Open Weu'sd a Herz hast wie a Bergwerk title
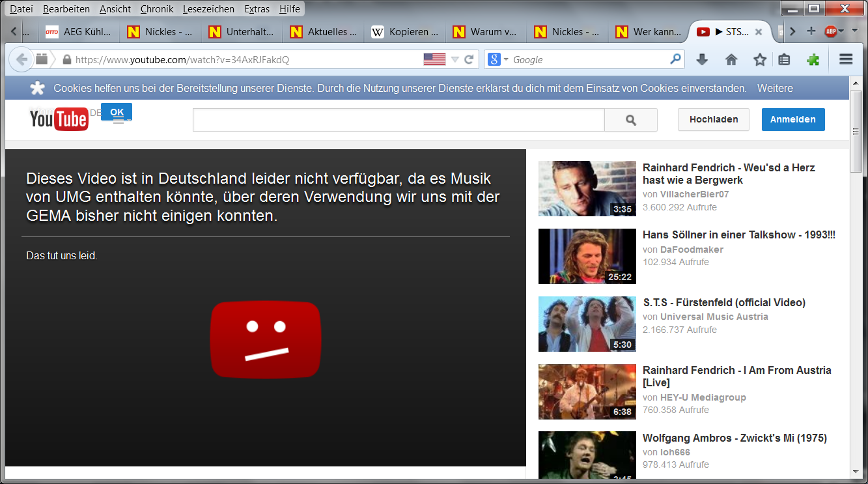868x484 pixels. pyautogui.click(x=729, y=174)
